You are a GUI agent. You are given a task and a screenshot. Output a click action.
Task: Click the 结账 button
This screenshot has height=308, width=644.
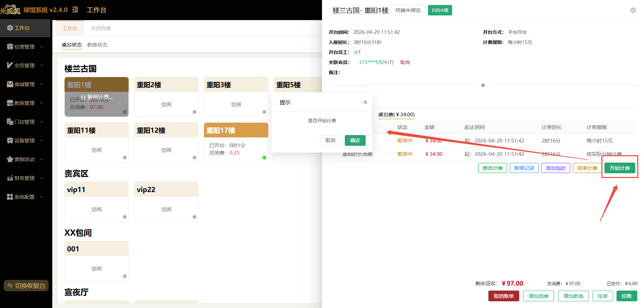point(627,296)
